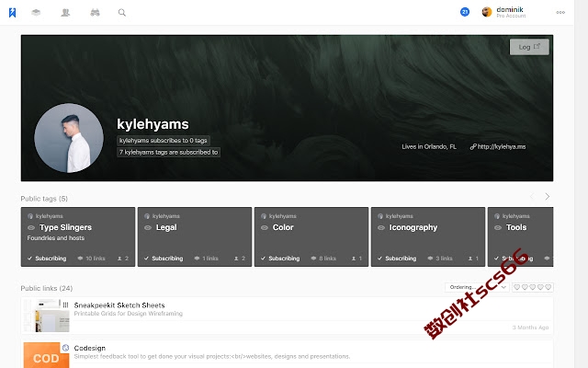
Task: Click kylehyams owner on Color card
Action: click(278, 216)
